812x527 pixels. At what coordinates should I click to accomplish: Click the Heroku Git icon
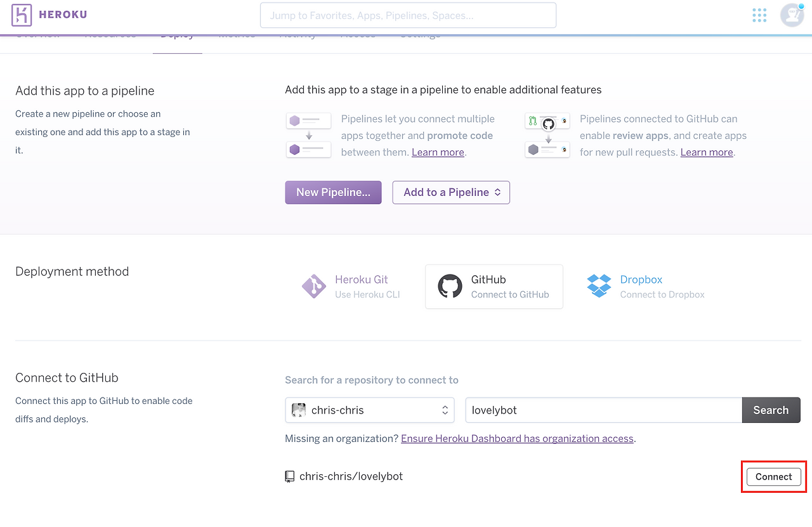click(314, 287)
